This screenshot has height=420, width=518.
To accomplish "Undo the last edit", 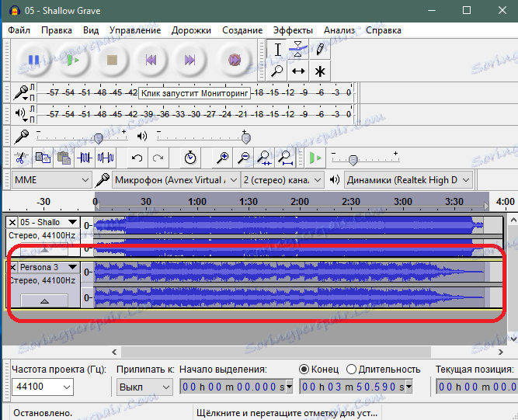I will [137, 158].
